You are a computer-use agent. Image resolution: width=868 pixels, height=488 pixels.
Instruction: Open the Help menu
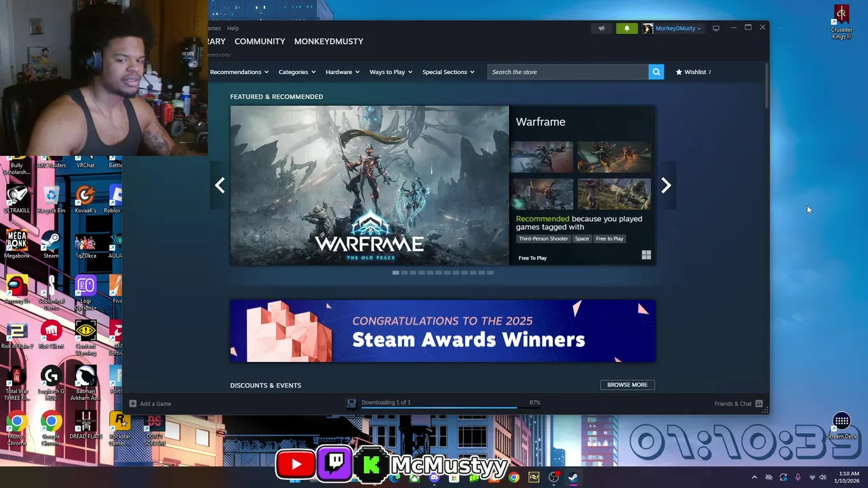pos(233,28)
